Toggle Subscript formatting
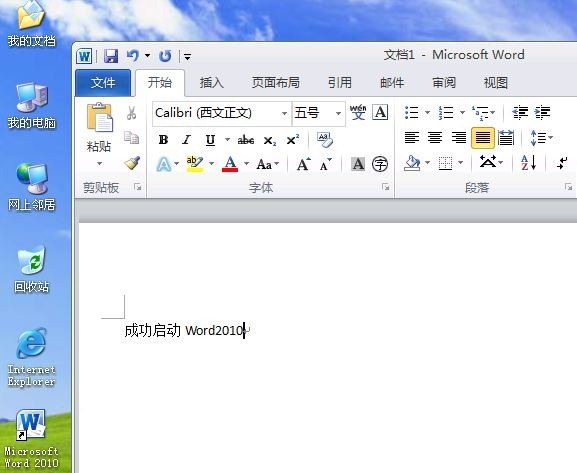 point(270,141)
